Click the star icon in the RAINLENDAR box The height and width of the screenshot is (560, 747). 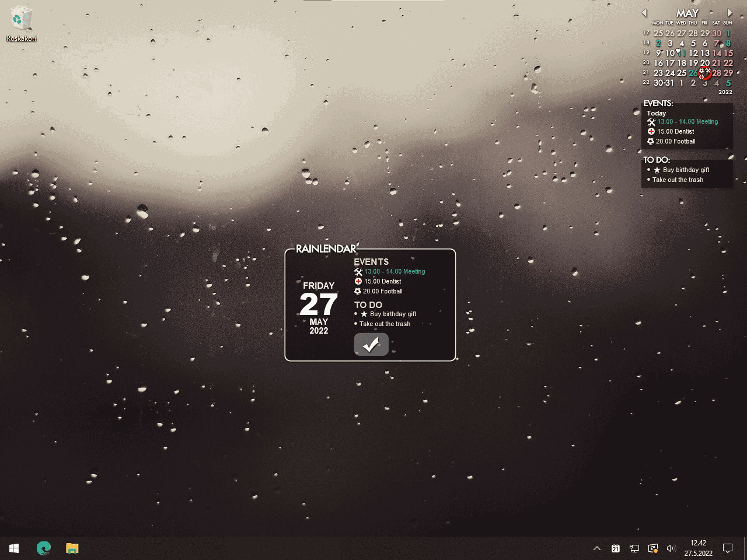(364, 314)
